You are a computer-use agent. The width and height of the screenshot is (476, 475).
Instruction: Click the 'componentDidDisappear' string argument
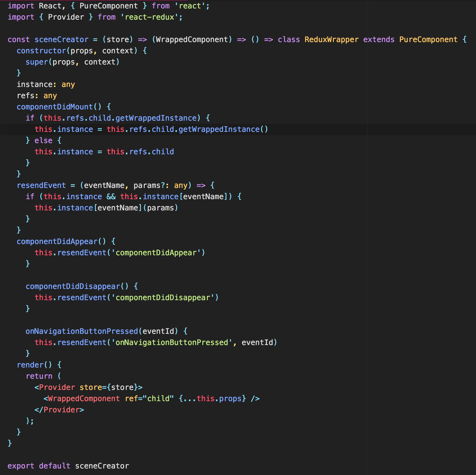(165, 297)
